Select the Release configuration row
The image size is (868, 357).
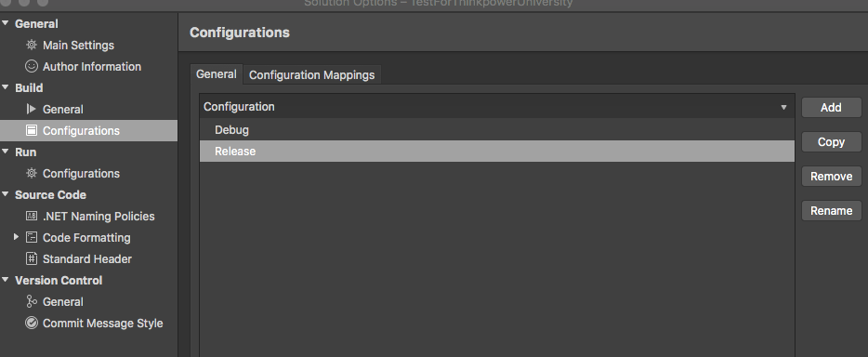[497, 152]
